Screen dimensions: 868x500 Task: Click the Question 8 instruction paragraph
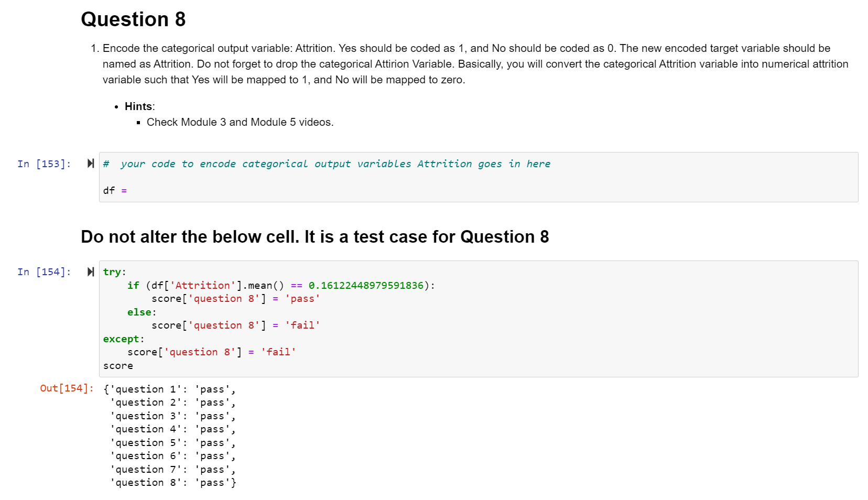pyautogui.click(x=466, y=64)
